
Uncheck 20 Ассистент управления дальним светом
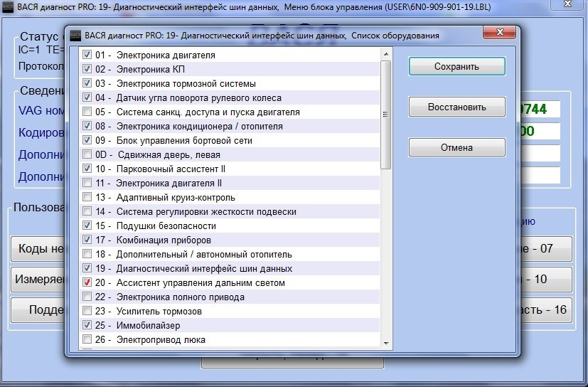tap(87, 282)
